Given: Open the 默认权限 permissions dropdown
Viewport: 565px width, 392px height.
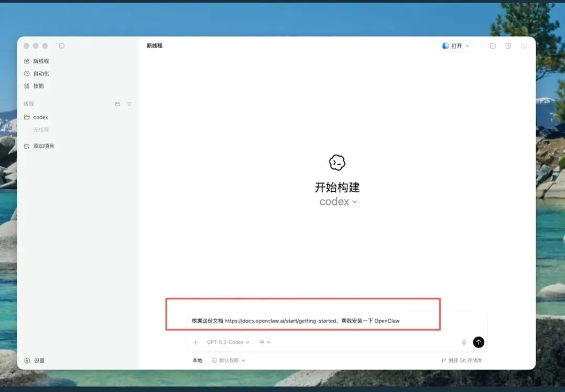Looking at the screenshot, I should point(229,361).
